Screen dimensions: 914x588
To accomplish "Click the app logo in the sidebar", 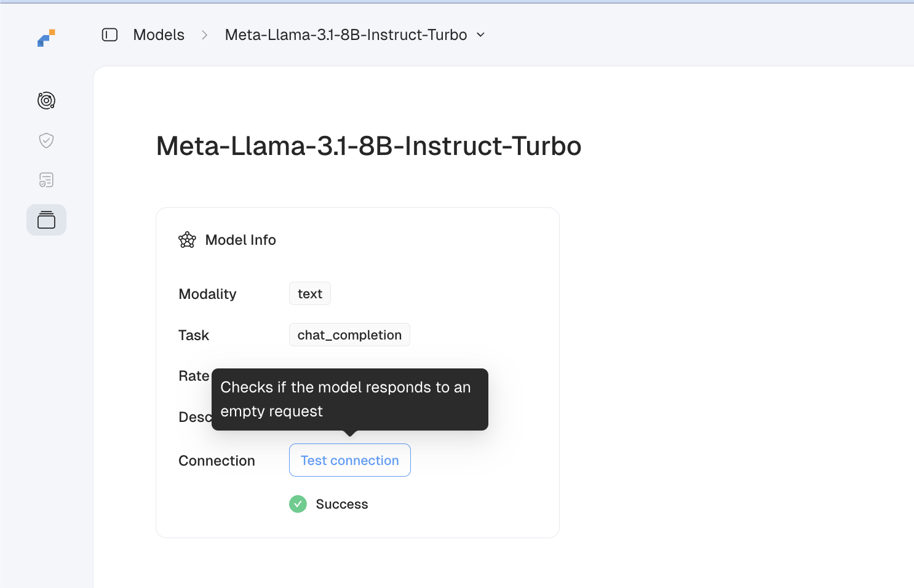I will tap(46, 38).
